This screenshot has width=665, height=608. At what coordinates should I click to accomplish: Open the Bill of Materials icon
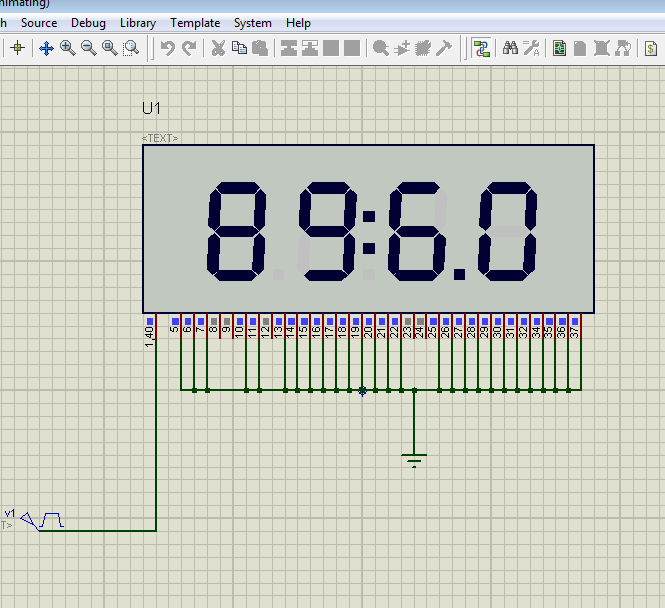[x=651, y=48]
